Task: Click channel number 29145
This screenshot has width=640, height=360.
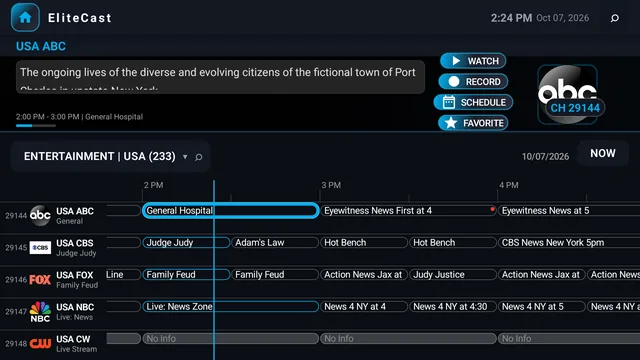Action: (x=16, y=248)
